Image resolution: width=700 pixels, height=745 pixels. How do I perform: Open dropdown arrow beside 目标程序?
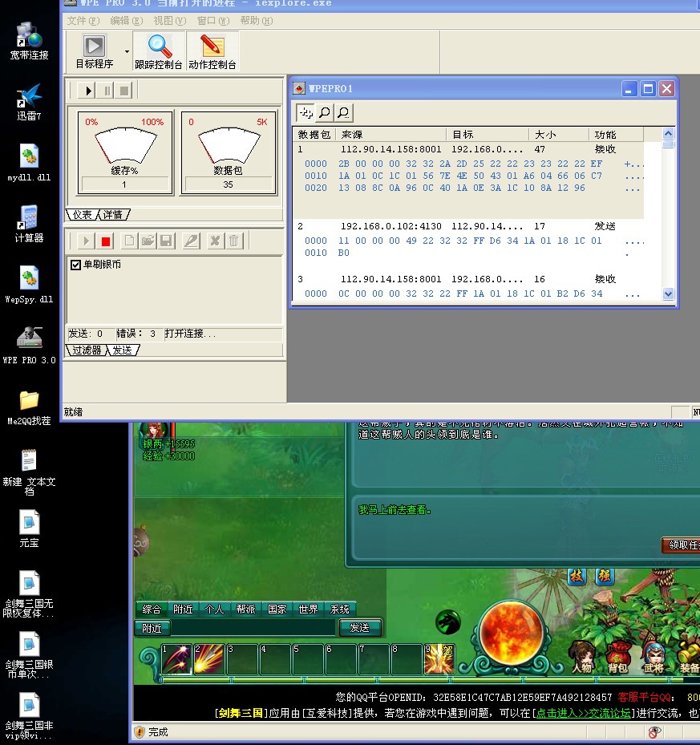point(127,51)
